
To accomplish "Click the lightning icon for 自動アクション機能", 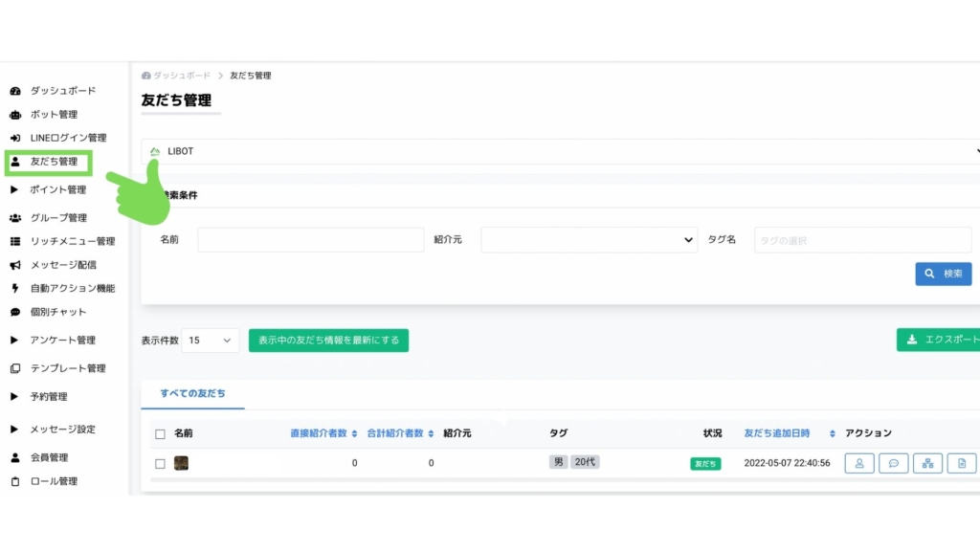I will click(x=15, y=288).
